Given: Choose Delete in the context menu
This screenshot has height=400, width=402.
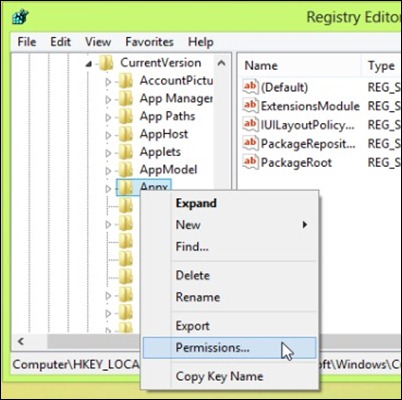Looking at the screenshot, I should pyautogui.click(x=230, y=275).
